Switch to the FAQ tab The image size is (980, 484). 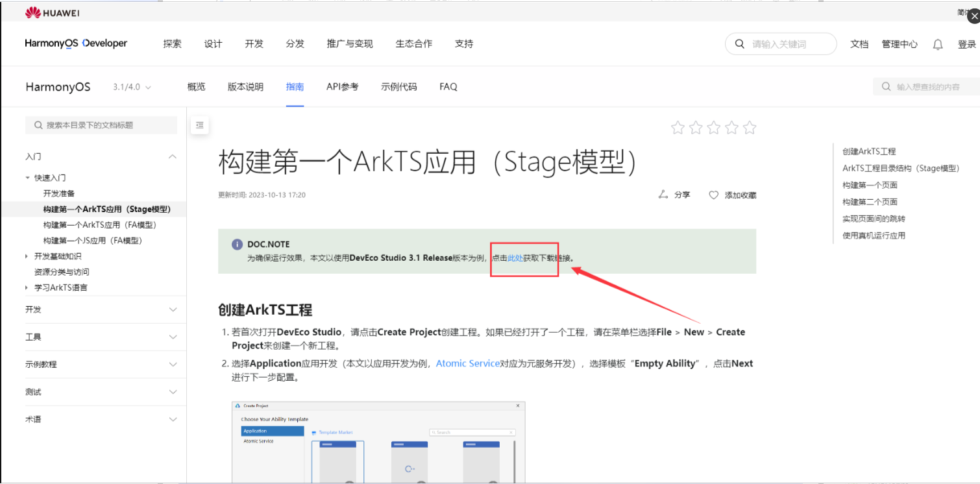pos(448,87)
